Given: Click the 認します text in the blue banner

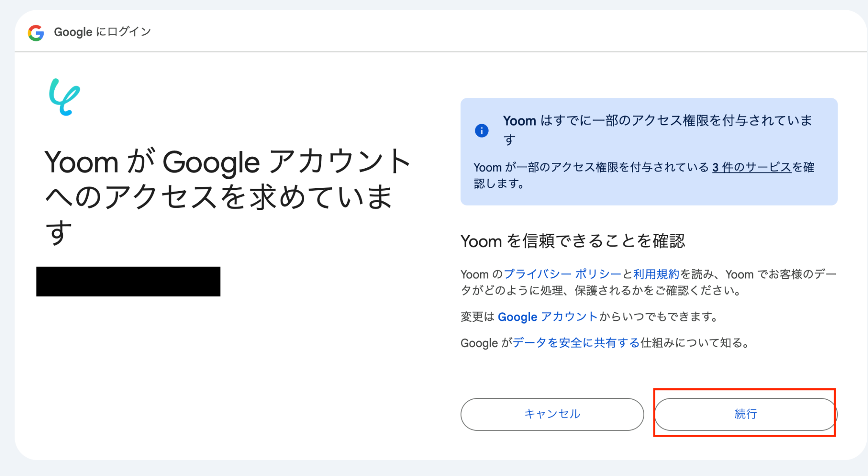Looking at the screenshot, I should pyautogui.click(x=499, y=184).
